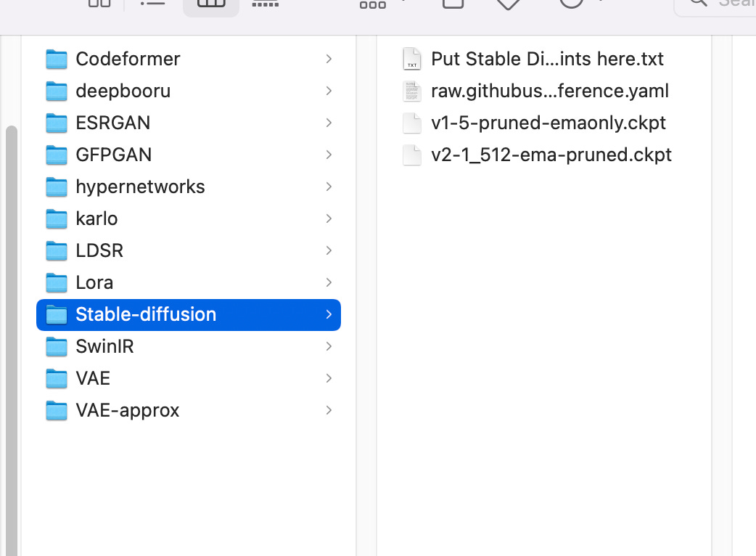Select the "GFPGAN" folder name
Image resolution: width=756 pixels, height=556 pixels.
point(114,155)
